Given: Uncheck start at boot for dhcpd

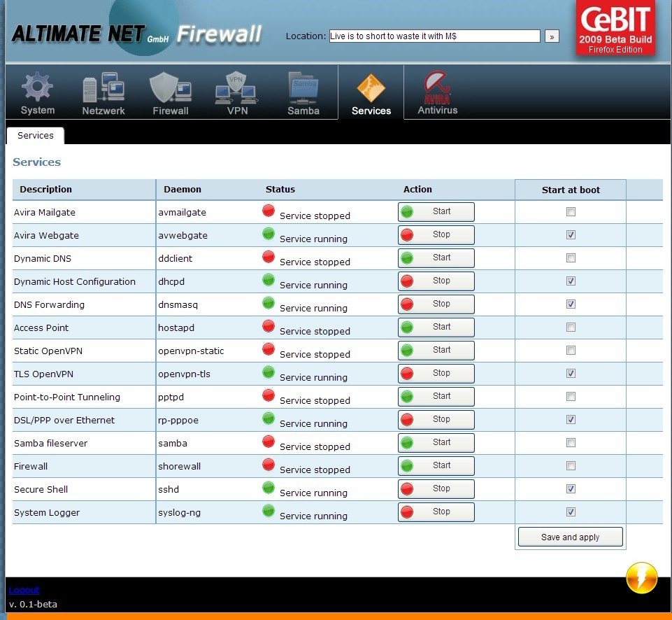Looking at the screenshot, I should tap(571, 281).
